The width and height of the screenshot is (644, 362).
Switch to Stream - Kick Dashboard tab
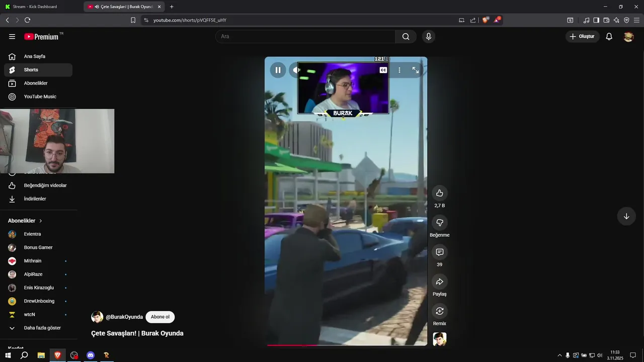pos(41,7)
